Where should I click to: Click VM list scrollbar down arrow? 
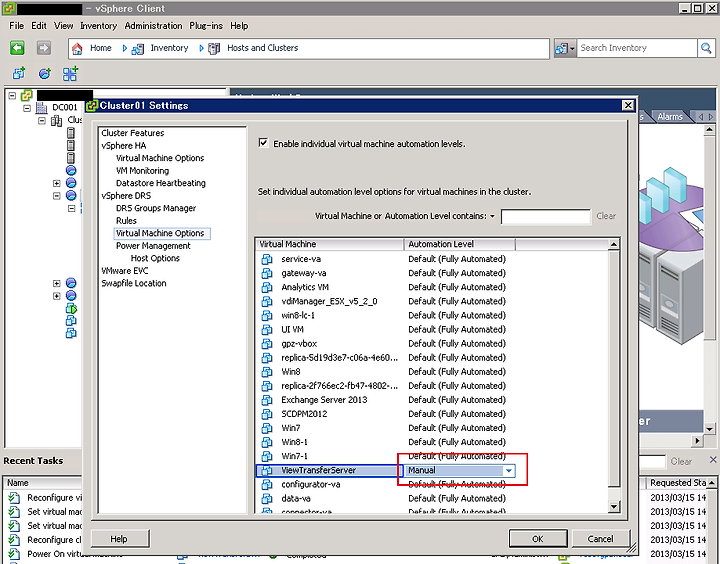coord(613,506)
